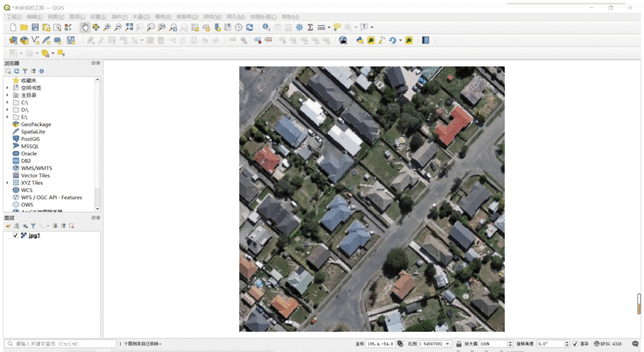Screen dimensions: 644x352
Task: Select the SpatiaLite browser item
Action: [x=33, y=132]
